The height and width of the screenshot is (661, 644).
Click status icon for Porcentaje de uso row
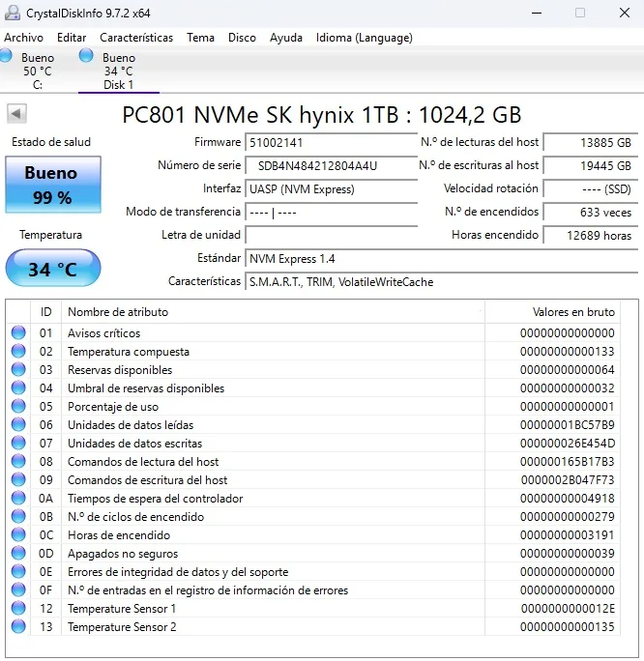pyautogui.click(x=18, y=406)
